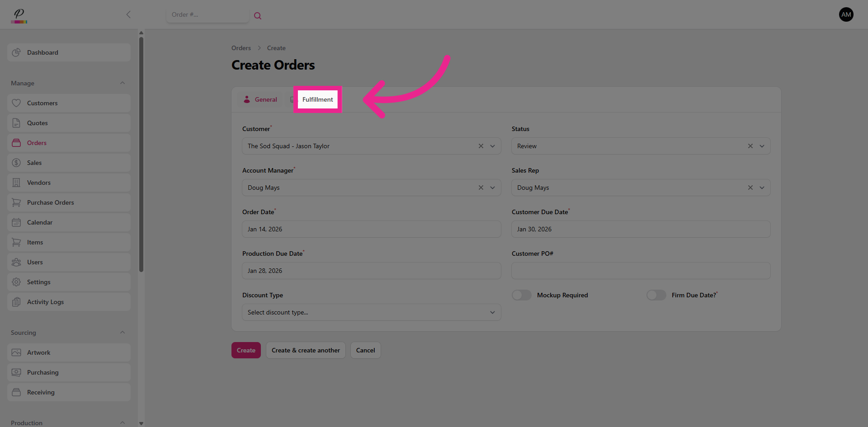The height and width of the screenshot is (427, 868).
Task: Select the Artwork item under Sourcing
Action: (39, 352)
